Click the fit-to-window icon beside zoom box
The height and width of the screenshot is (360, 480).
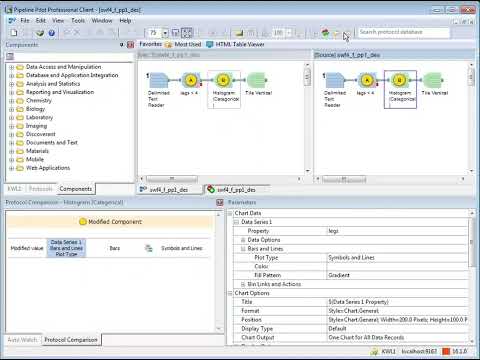(175, 33)
